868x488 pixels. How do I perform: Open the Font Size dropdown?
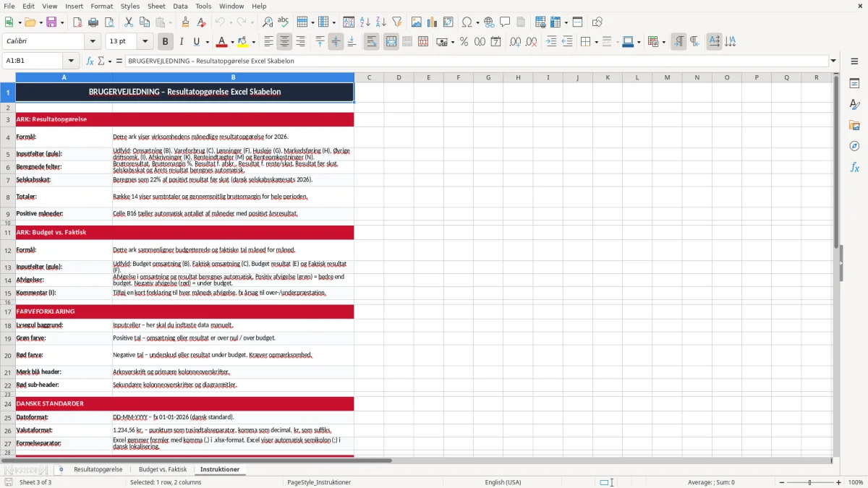[x=145, y=42]
